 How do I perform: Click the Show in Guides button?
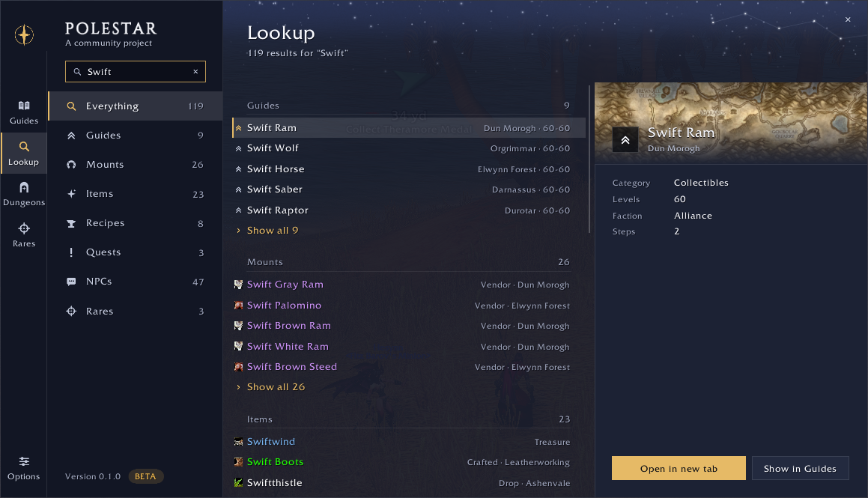800,468
